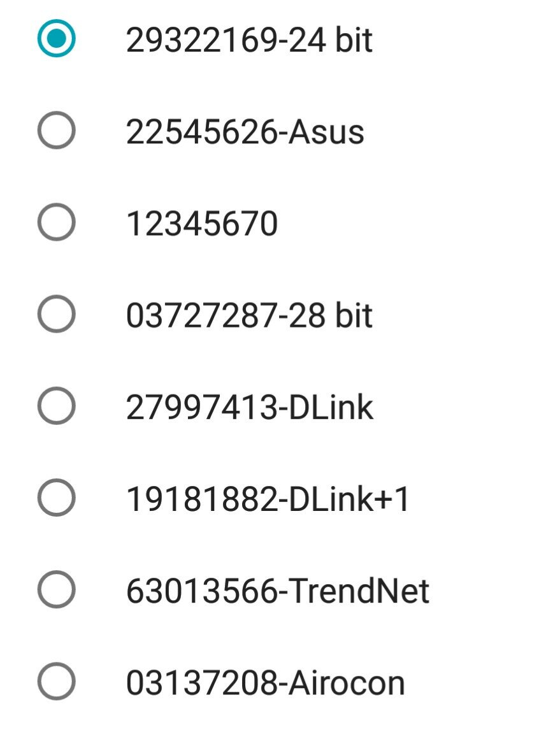560x739 pixels.
Task: Select the 29322169-24 bit radio button
Action: [57, 40]
